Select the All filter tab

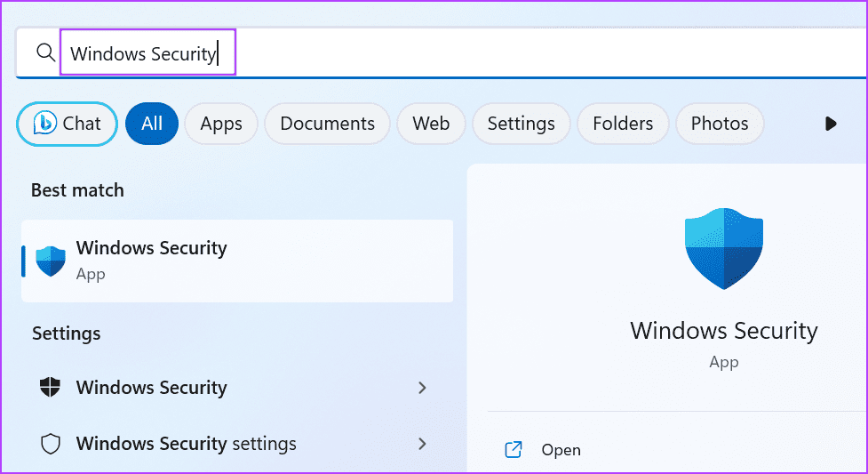click(x=152, y=124)
